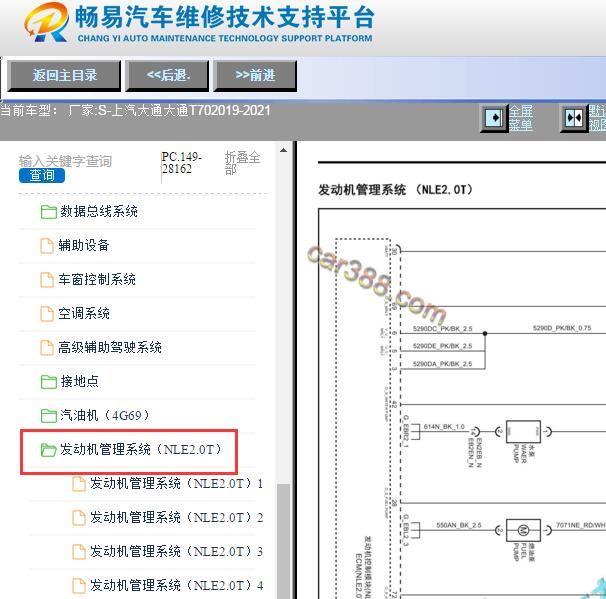
Task: Select the 空调系统 entry
Action: [x=84, y=313]
